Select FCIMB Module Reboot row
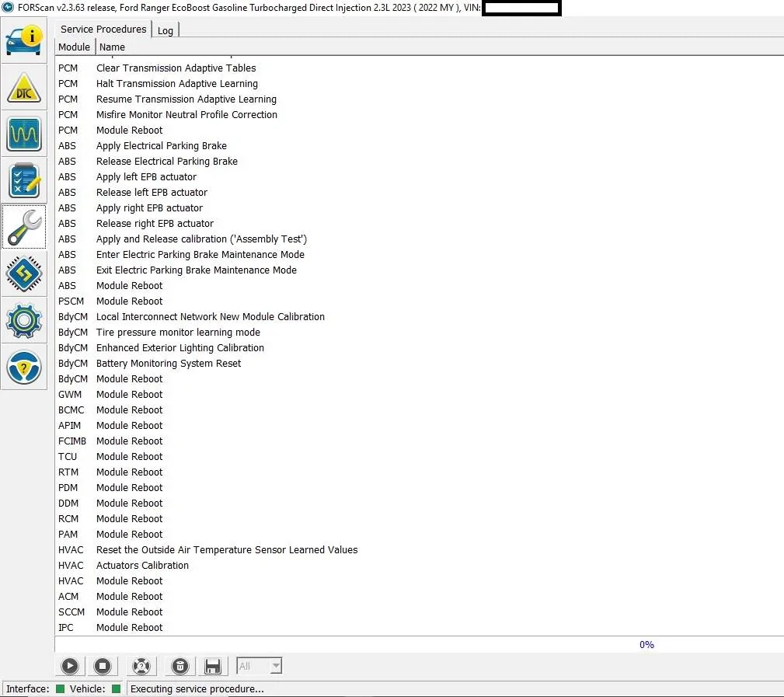 [419, 441]
